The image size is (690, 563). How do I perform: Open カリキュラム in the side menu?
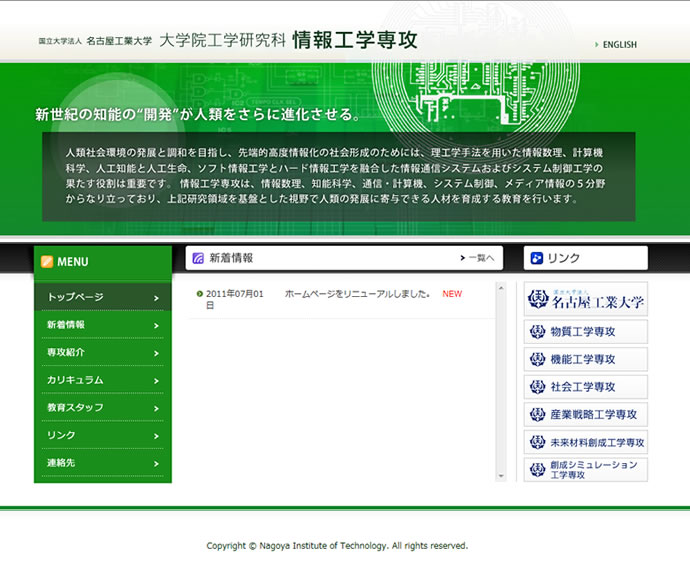click(x=103, y=380)
